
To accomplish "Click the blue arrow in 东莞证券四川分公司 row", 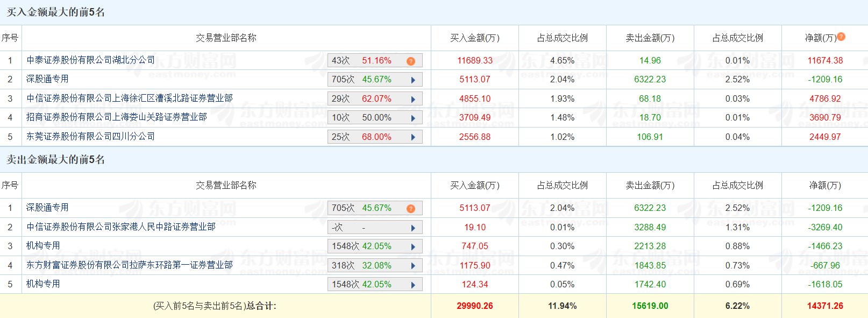I will (413, 137).
